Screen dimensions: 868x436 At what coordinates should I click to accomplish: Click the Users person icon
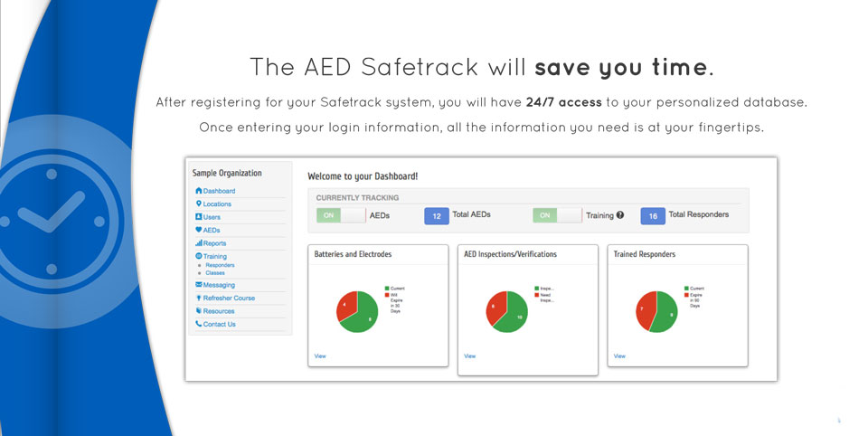tap(199, 216)
